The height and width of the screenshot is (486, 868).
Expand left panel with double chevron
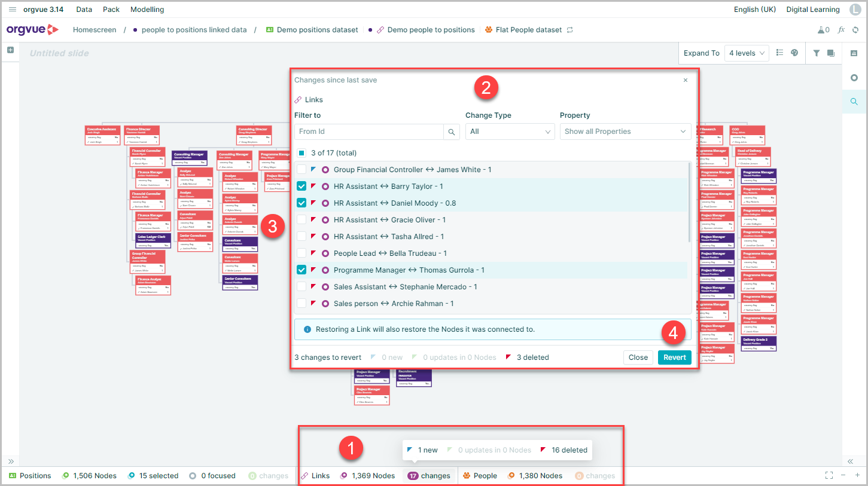[x=11, y=461]
